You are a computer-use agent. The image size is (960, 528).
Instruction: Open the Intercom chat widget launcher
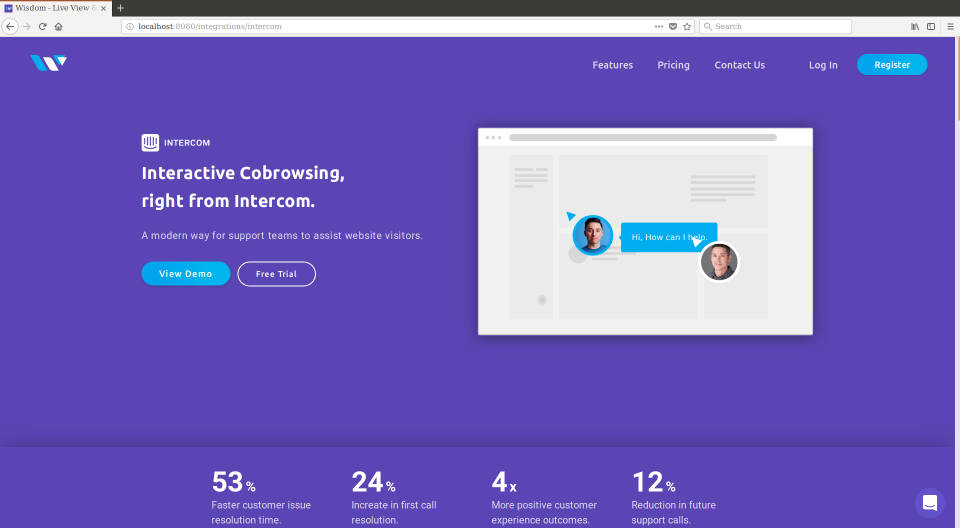929,502
